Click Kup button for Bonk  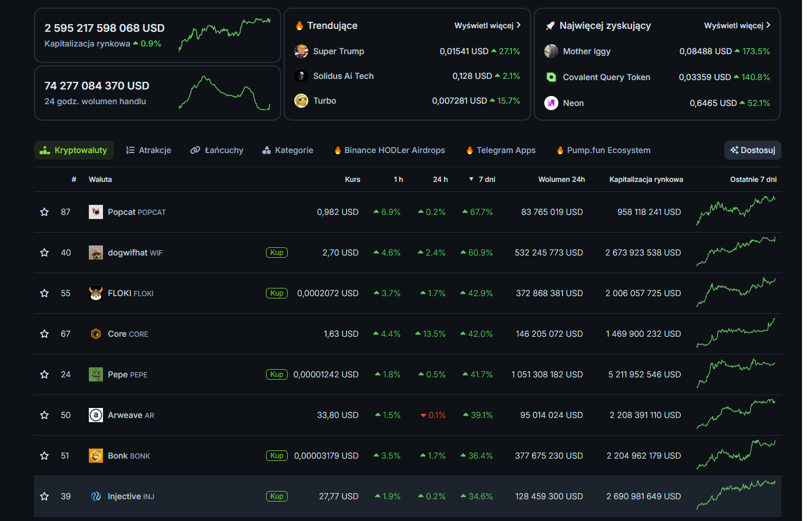(277, 456)
